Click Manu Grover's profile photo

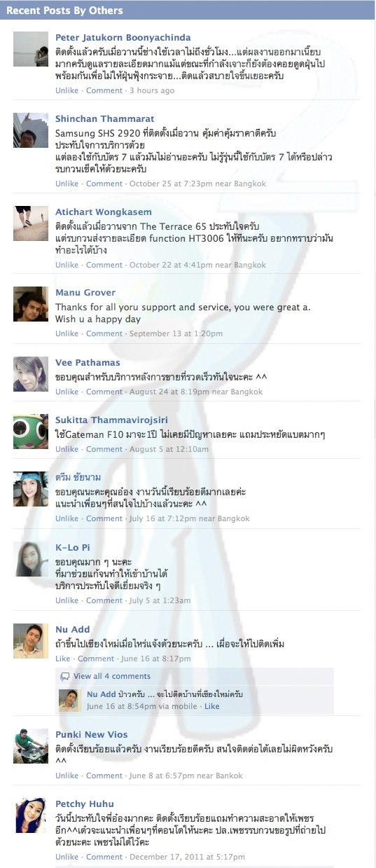point(31,304)
